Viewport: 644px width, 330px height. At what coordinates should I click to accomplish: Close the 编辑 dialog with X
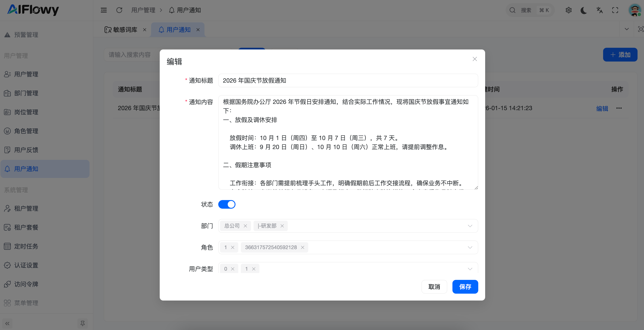[x=475, y=59]
